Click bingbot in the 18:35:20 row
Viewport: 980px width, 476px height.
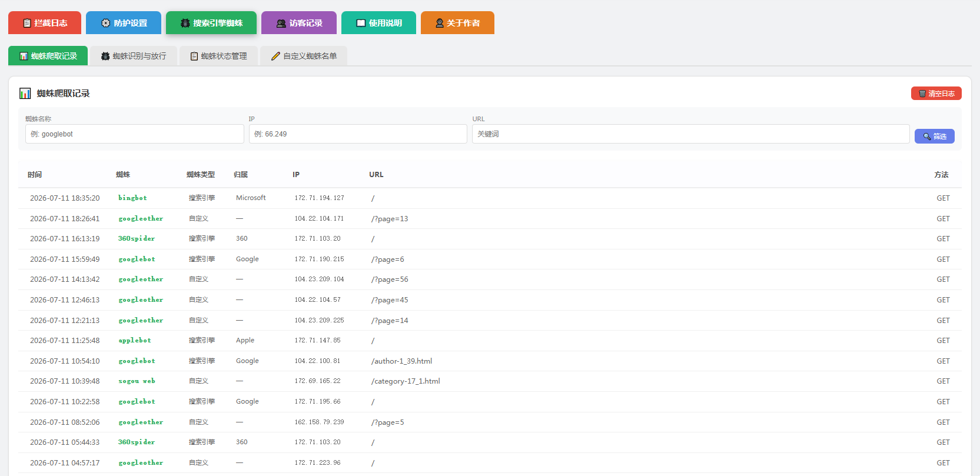pos(132,198)
